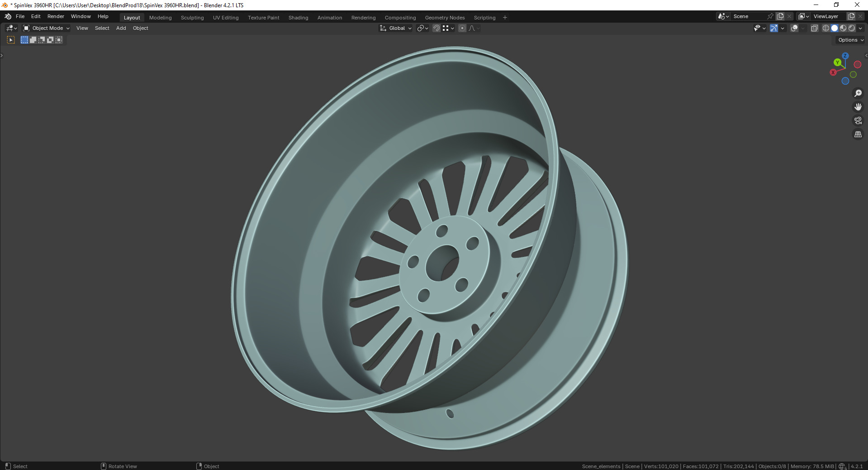Switch to the Compositing workspace tab
Viewport: 868px width, 470px height.
click(x=400, y=18)
